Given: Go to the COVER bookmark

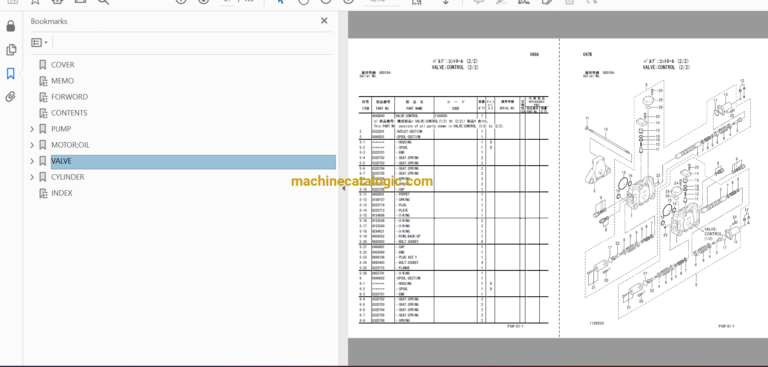Looking at the screenshot, I should [63, 65].
